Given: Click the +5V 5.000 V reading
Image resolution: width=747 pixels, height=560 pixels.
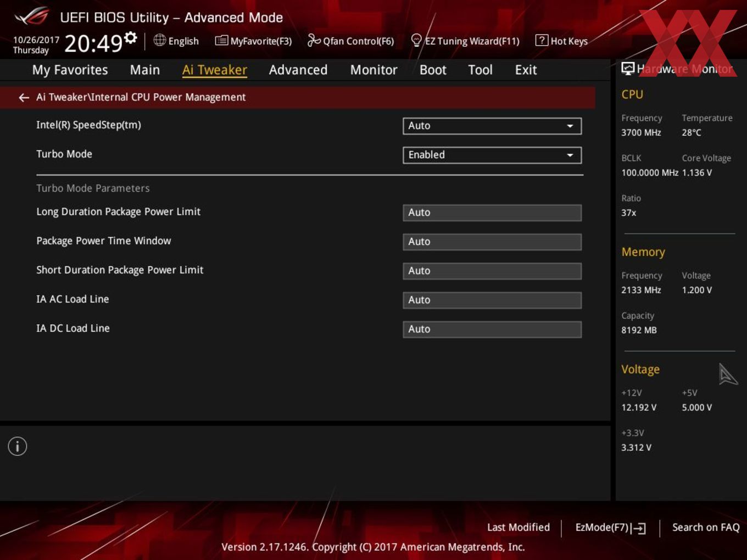Looking at the screenshot, I should click(x=697, y=407).
